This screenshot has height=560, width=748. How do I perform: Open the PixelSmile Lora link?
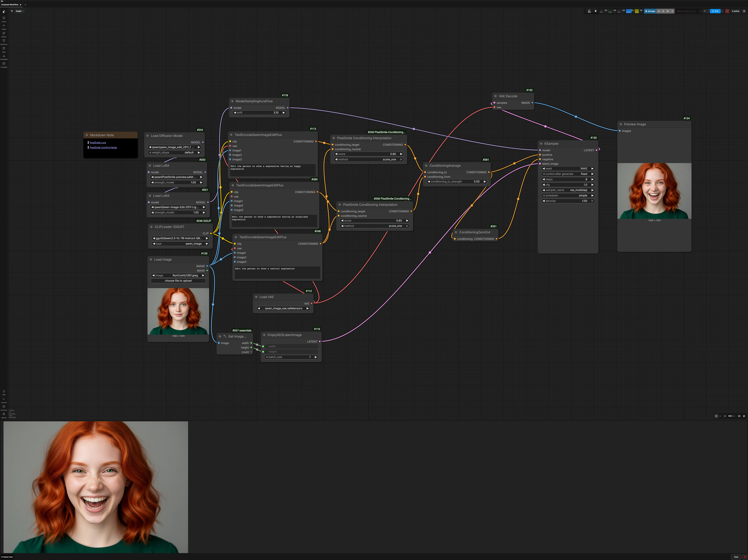98,143
